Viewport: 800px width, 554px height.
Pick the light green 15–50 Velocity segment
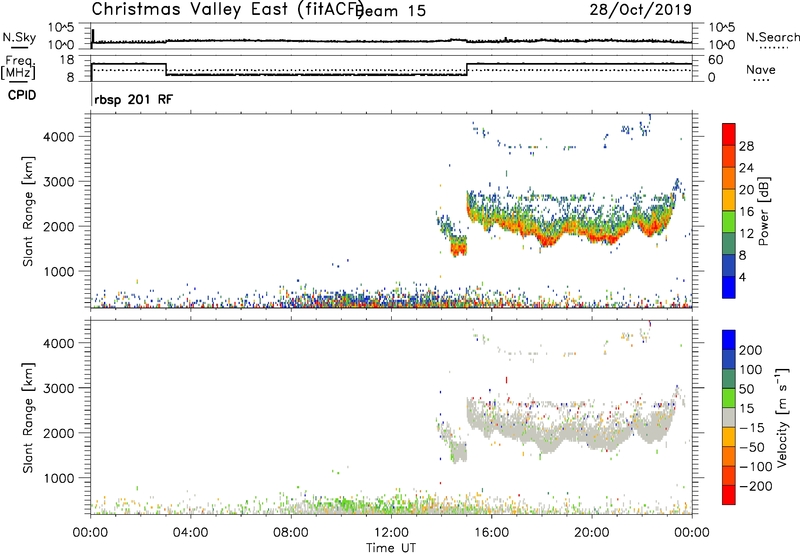click(729, 398)
